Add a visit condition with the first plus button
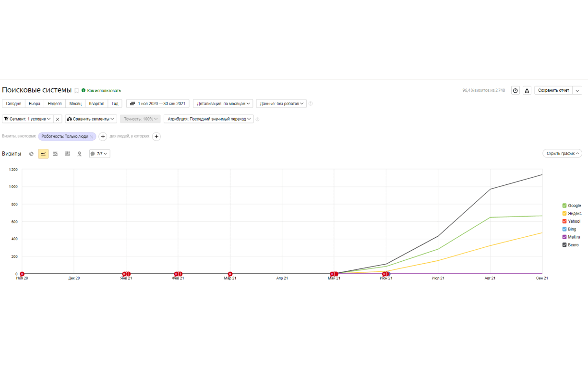Image resolution: width=588 pixels, height=365 pixels. 103,136
